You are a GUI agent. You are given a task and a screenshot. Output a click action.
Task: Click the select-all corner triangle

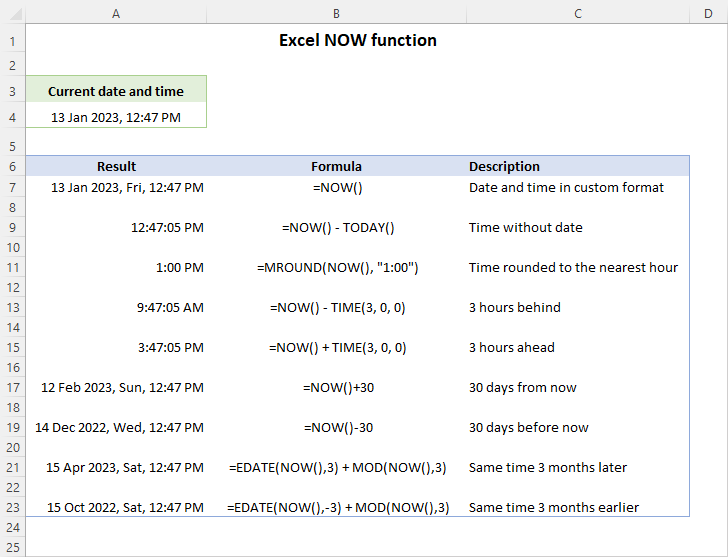point(16,14)
